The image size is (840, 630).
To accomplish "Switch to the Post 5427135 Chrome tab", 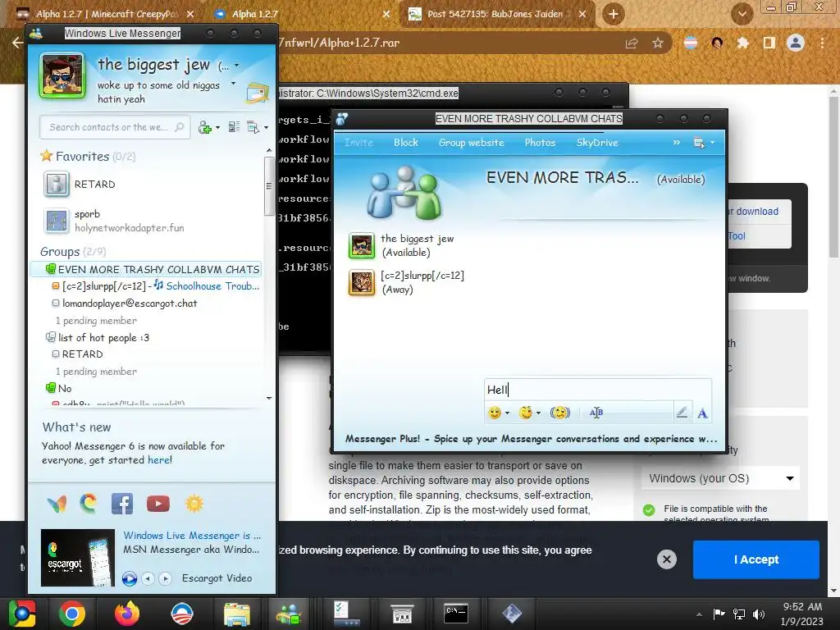I will pos(497,15).
